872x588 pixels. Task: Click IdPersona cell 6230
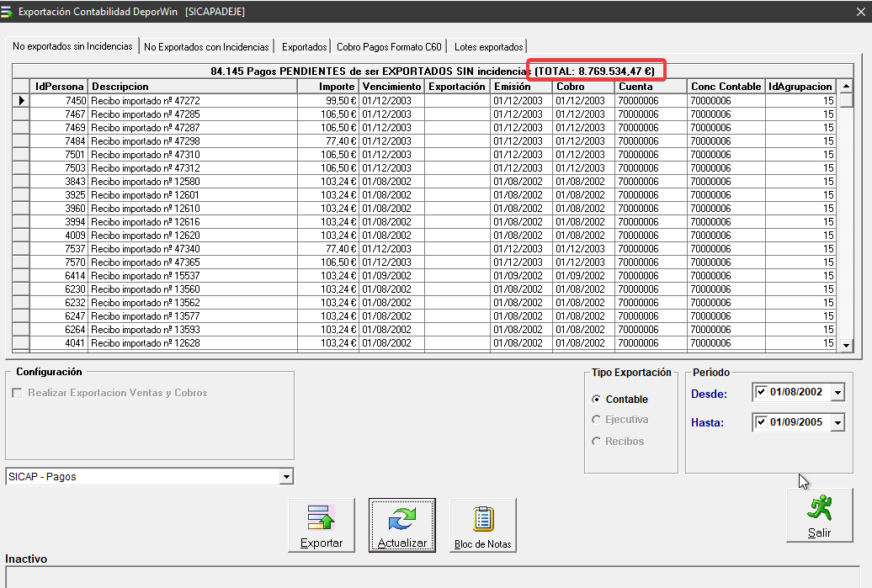[58, 289]
